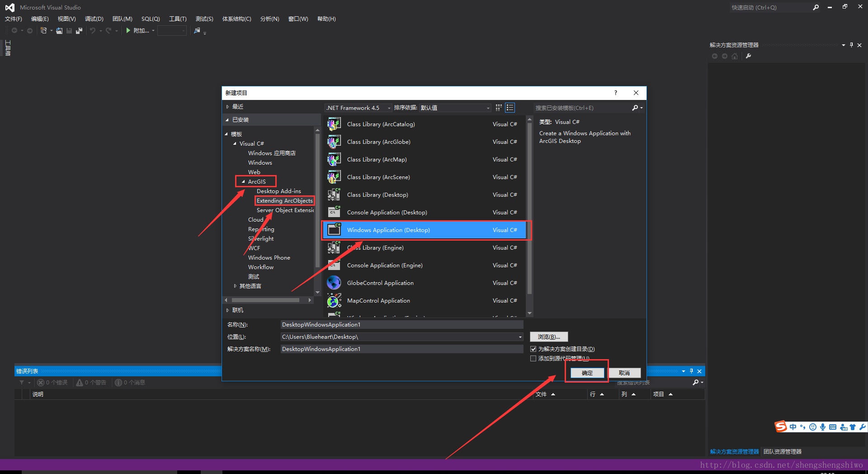The height and width of the screenshot is (474, 868).
Task: Click the dialog help question mark
Action: tap(615, 93)
